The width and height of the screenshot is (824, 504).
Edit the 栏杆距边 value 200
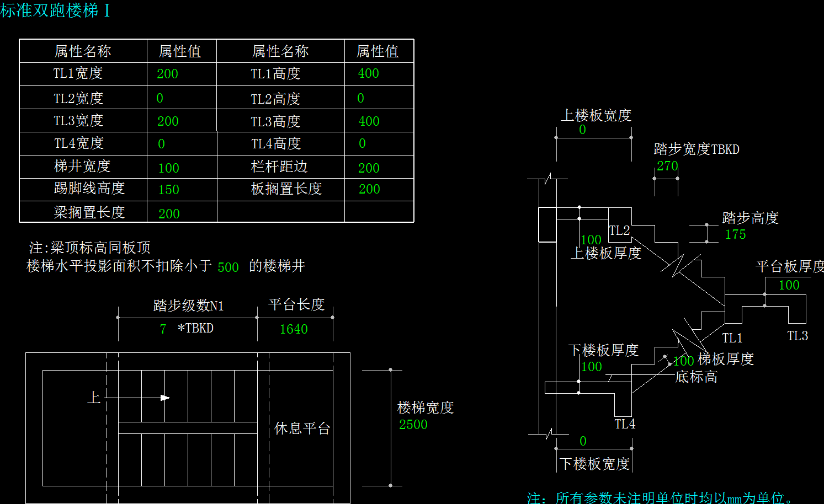369,168
